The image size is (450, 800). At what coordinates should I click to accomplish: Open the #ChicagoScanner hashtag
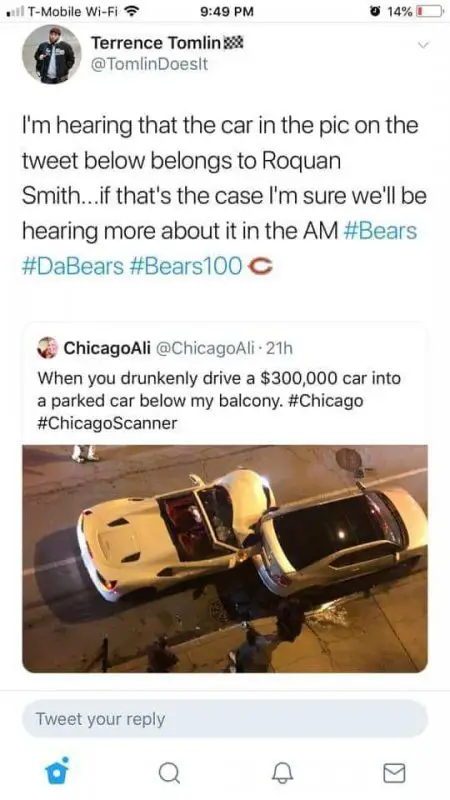point(107,423)
